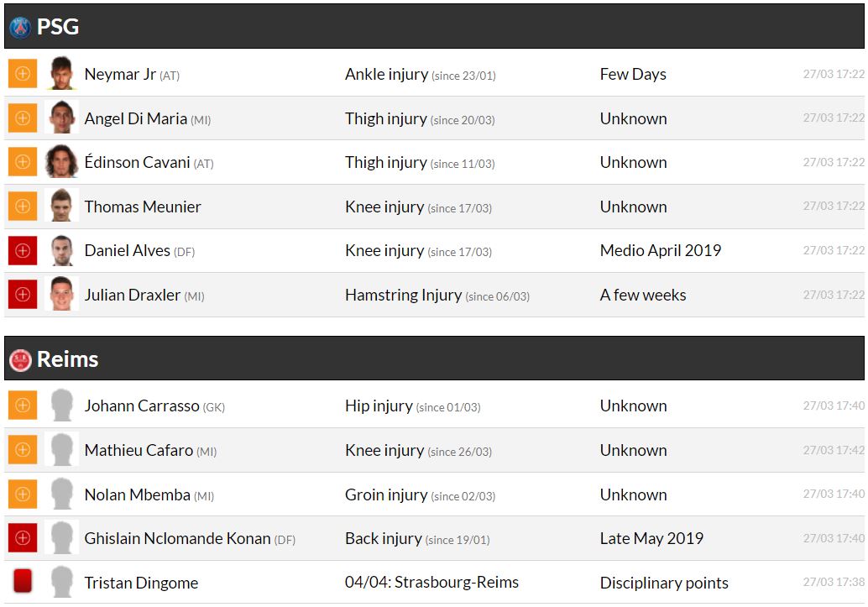Click red injury icon beside Daniel Alves
Viewport: 868px width, 607px height.
(23, 250)
